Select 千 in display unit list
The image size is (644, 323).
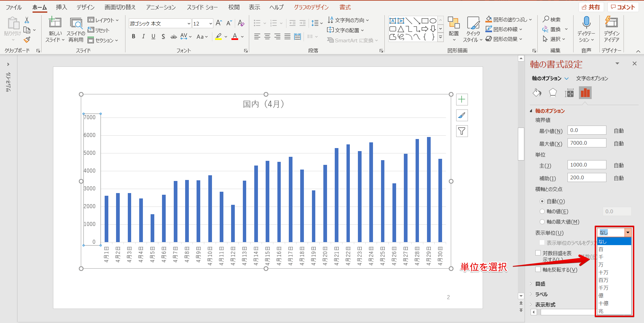pos(614,257)
